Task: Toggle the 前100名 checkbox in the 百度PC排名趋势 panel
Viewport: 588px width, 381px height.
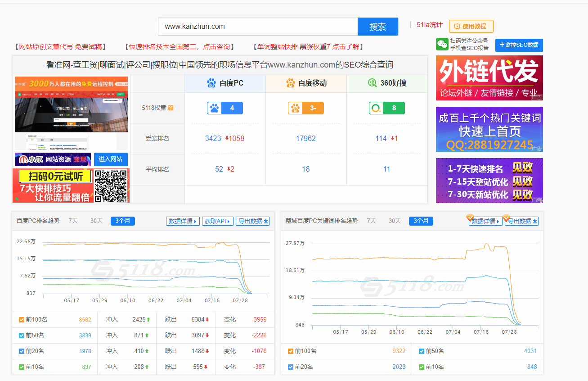Action: (x=22, y=320)
